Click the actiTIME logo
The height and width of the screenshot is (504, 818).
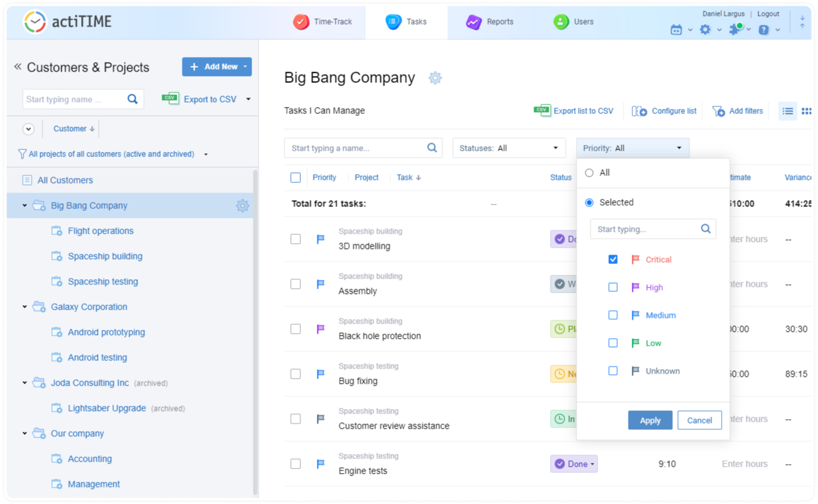point(67,22)
